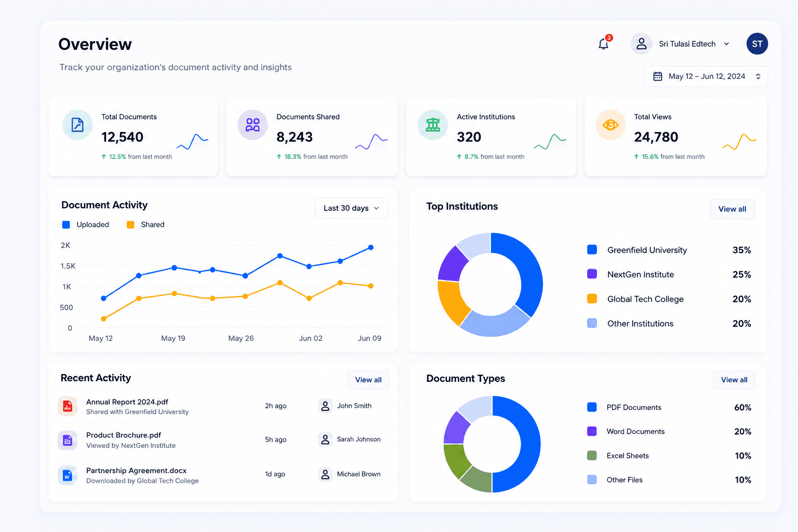Open the Last 30 days dropdown
This screenshot has height=532, width=798.
click(x=351, y=208)
